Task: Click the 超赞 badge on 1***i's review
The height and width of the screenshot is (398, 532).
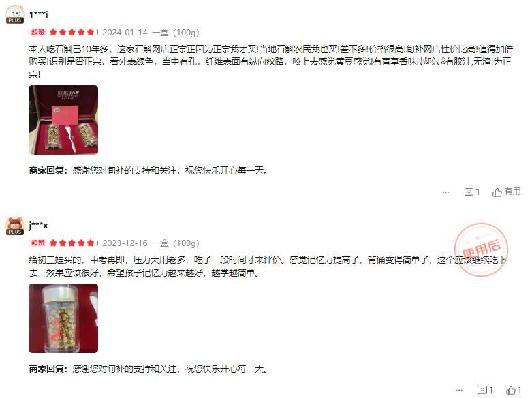Action: (x=38, y=32)
